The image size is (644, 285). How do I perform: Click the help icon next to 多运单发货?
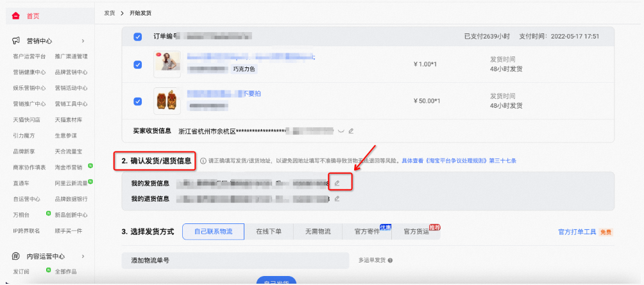coord(390,261)
